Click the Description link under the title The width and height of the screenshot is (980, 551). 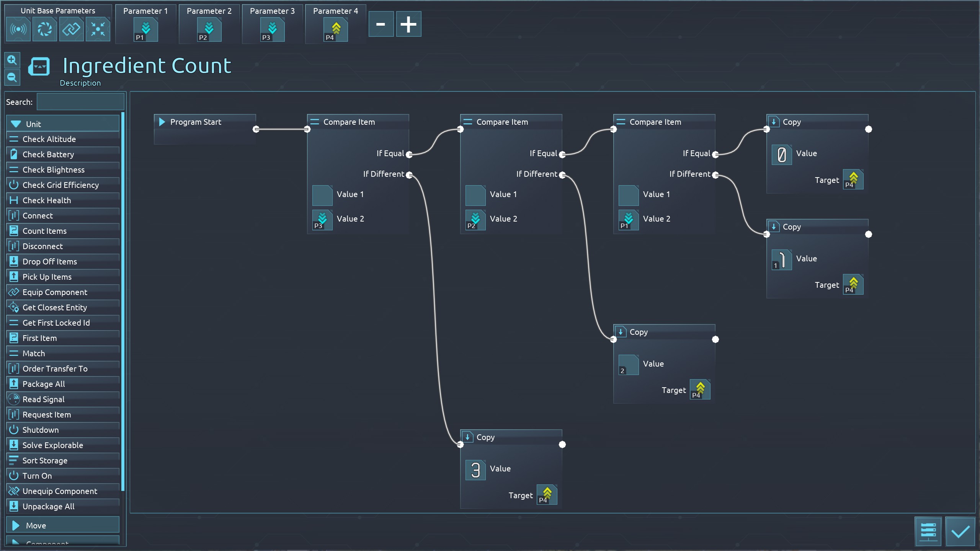(x=80, y=83)
